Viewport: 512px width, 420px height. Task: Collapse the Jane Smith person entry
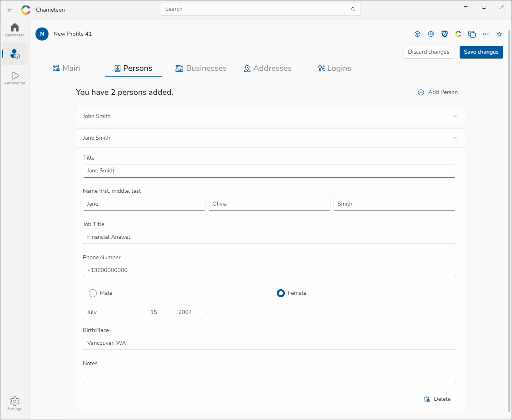(x=455, y=138)
